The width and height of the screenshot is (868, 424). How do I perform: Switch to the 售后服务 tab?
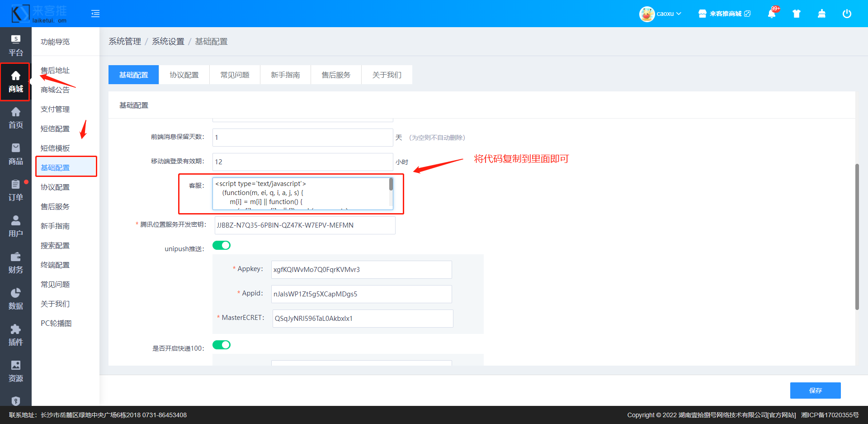tap(336, 75)
